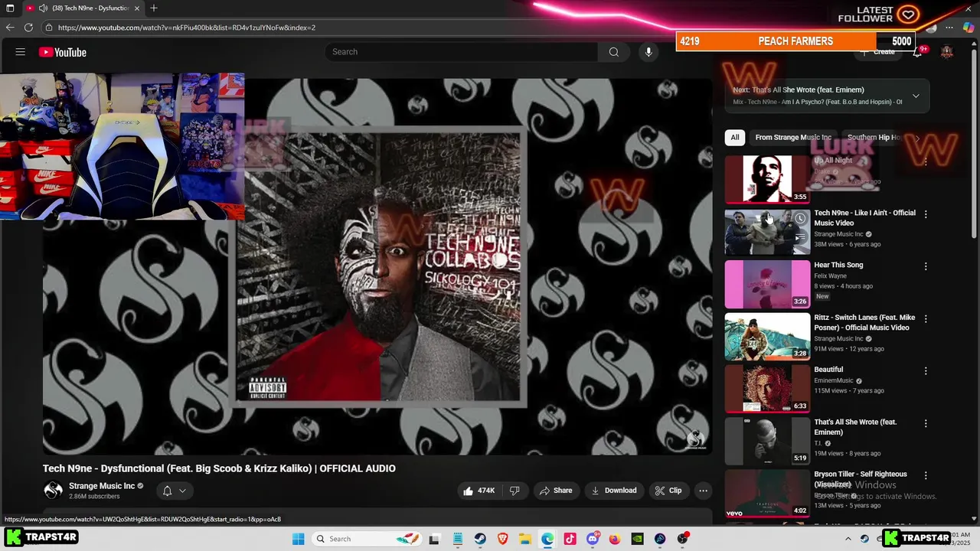Mute tab via speaker icon on tab
980x551 pixels.
[x=43, y=8]
